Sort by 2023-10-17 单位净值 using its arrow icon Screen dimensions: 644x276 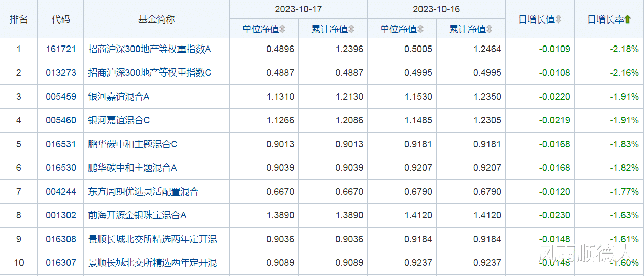(x=283, y=29)
